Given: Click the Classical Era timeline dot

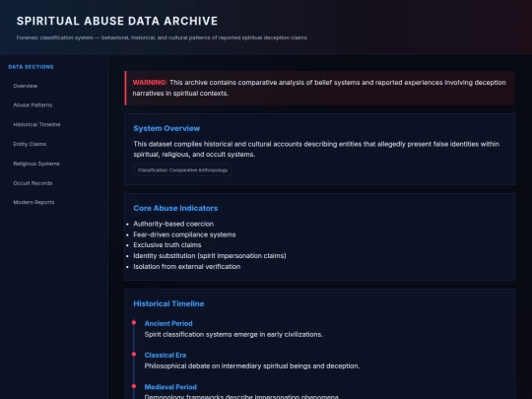Looking at the screenshot, I should [134, 355].
